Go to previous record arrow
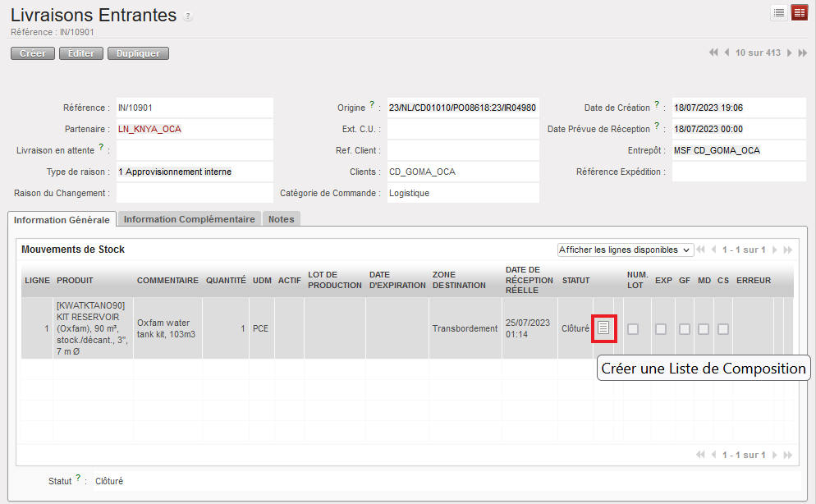 727,53
